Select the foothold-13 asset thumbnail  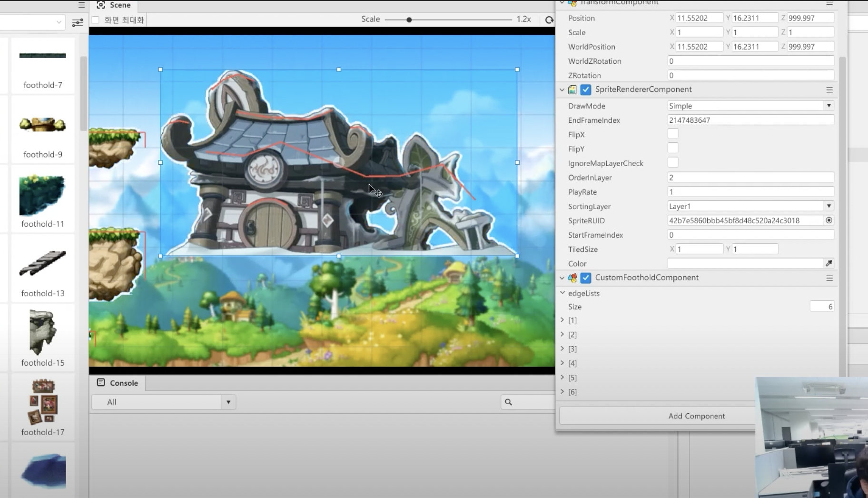click(x=43, y=263)
